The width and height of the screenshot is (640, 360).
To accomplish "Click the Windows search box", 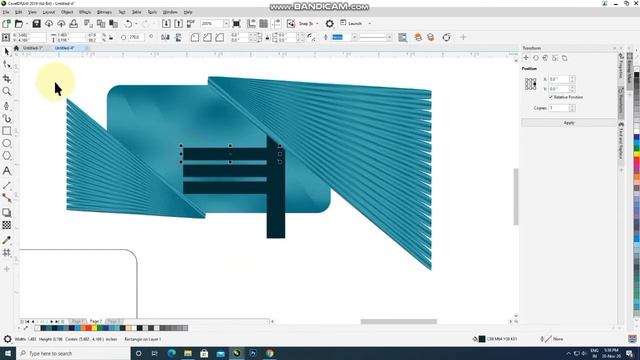I will [73, 353].
